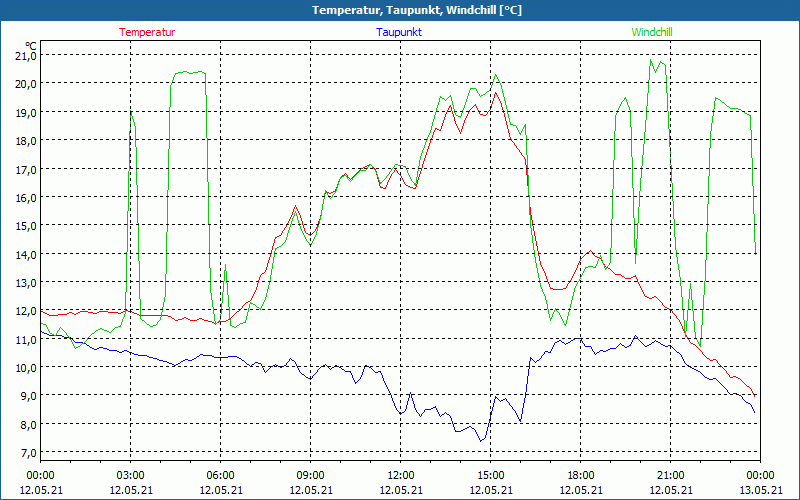
Task: Click the 16,0 y-axis value
Action: tap(26, 197)
